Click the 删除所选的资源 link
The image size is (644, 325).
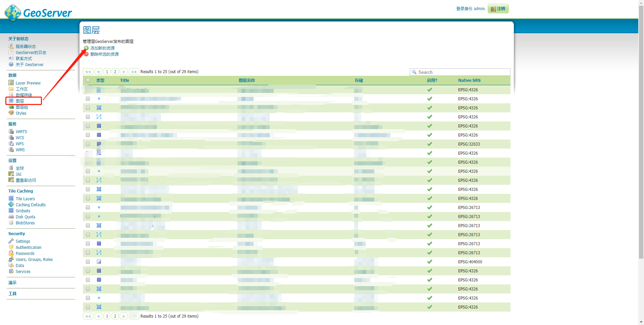pos(104,54)
